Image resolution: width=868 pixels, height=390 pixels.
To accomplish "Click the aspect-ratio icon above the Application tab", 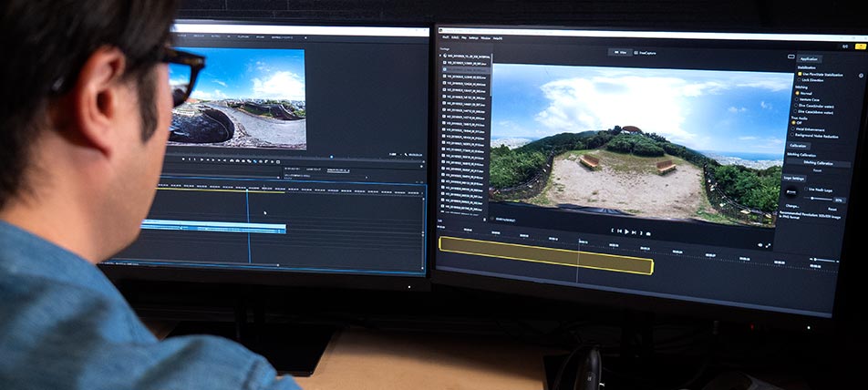I will (791, 56).
